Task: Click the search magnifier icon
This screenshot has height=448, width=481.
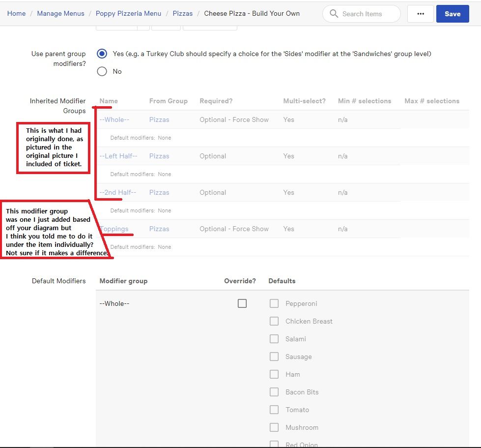Action: click(x=334, y=14)
